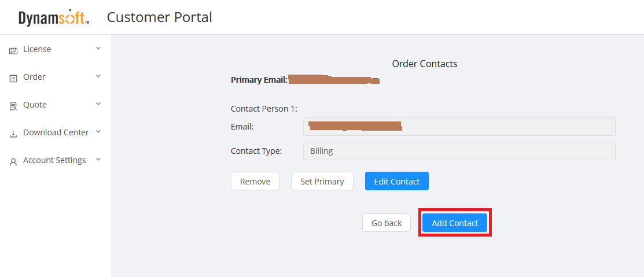This screenshot has height=277, width=644.
Task: Select the Account Settings menu item
Action: click(54, 161)
